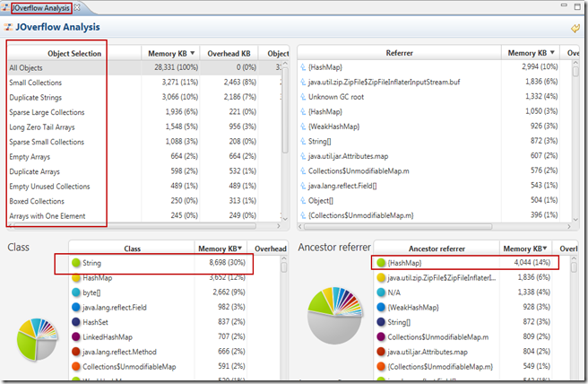The width and height of the screenshot is (588, 384).
Task: Sort Object Selection table by Memory KB
Action: point(171,53)
